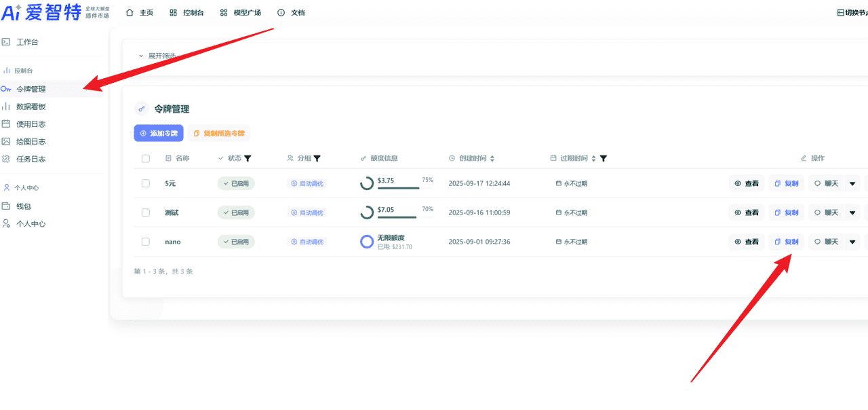Switch to the 模型广场 nav item
This screenshot has height=410, width=868.
[242, 12]
